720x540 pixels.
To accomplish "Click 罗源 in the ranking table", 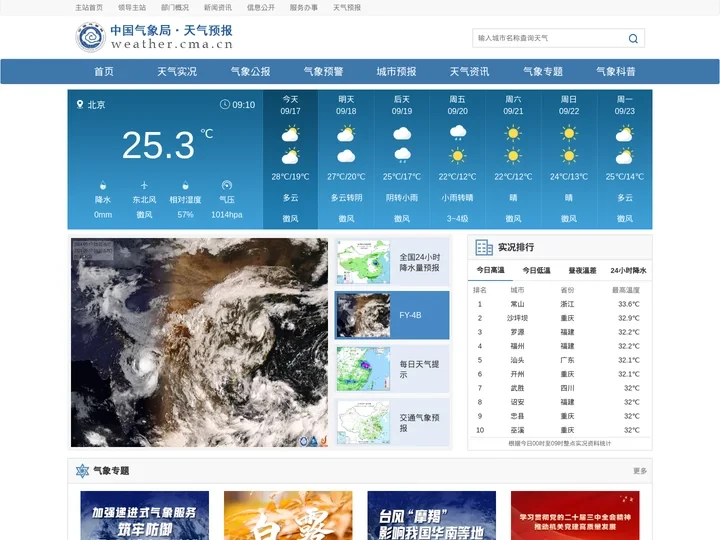I will tap(518, 332).
